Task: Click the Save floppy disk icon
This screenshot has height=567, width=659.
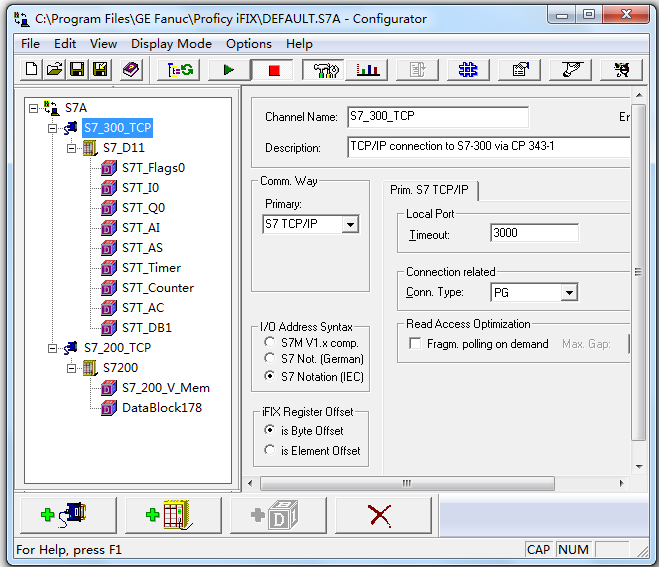Action: 77,69
